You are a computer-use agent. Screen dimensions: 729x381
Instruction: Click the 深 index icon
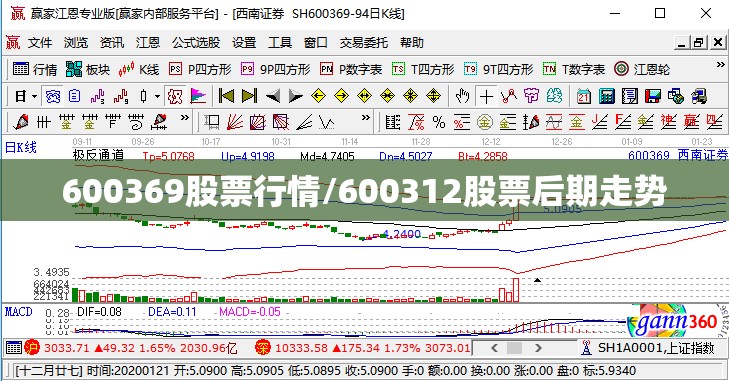(263, 348)
